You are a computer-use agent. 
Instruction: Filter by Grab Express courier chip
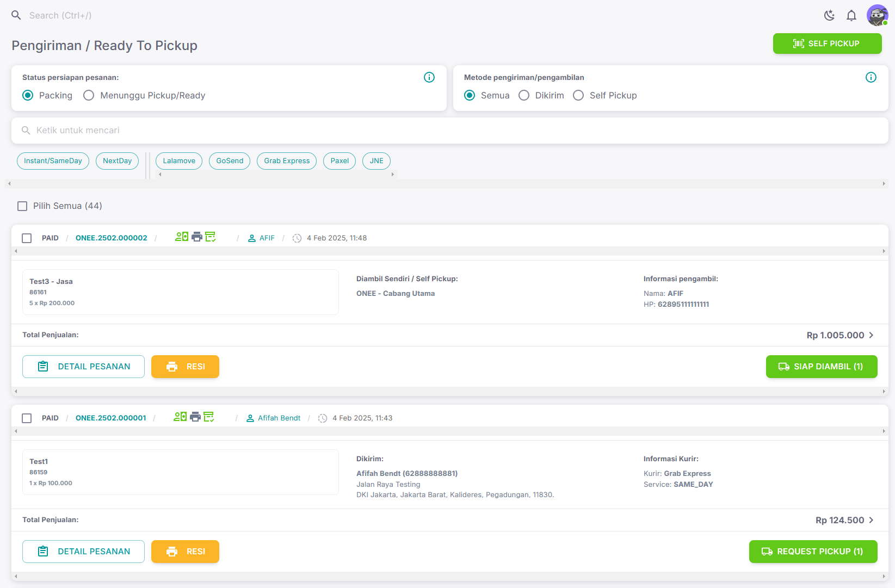tap(287, 161)
